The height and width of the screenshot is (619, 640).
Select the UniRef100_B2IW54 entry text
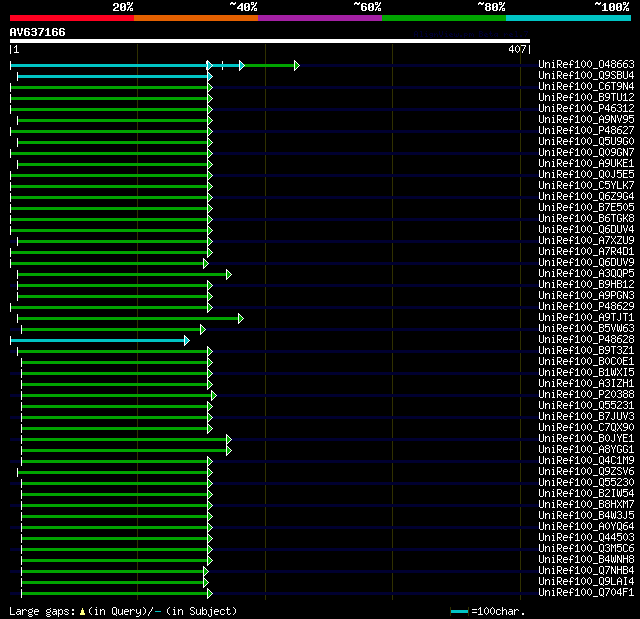click(586, 494)
